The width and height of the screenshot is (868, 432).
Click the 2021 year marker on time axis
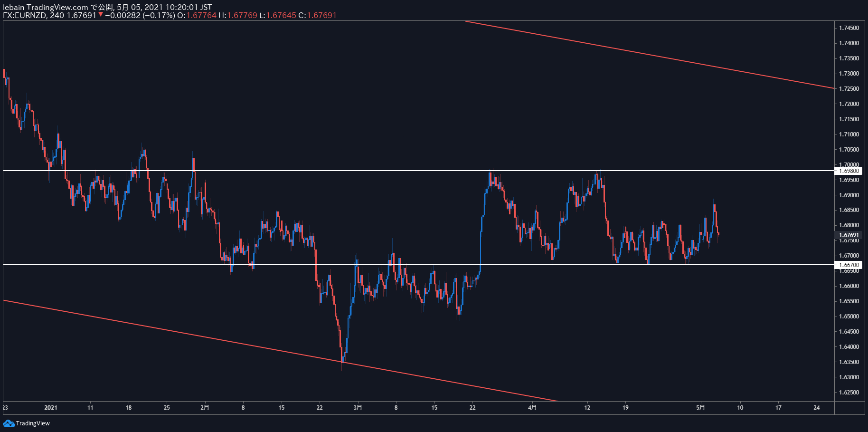click(x=51, y=407)
